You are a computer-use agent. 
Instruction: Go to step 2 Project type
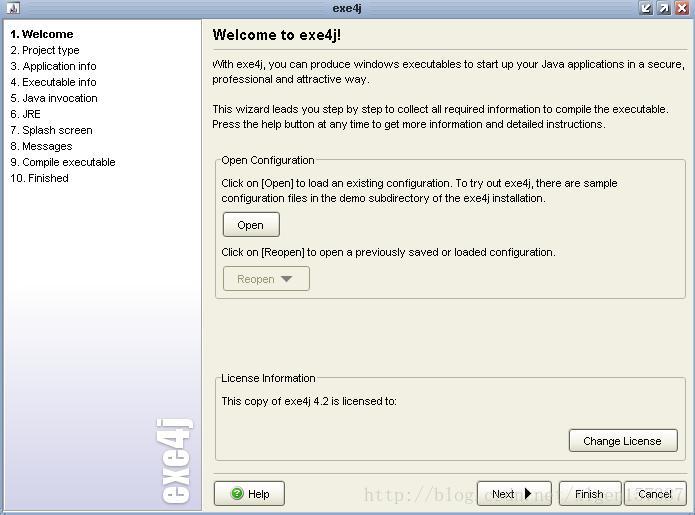45,50
